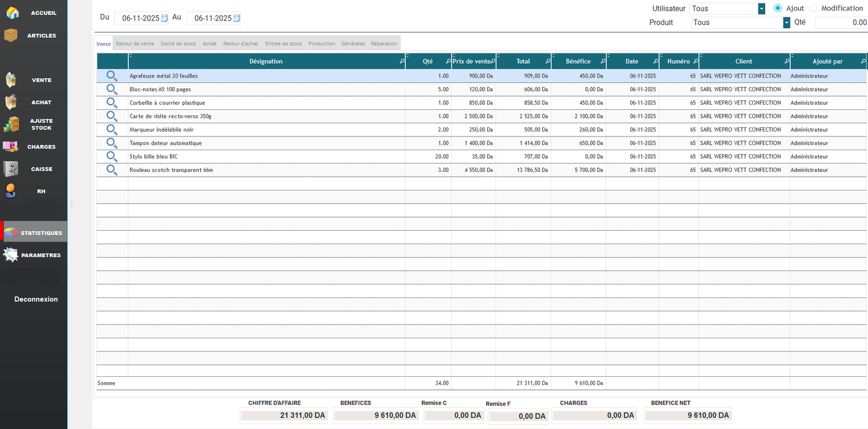
Task: Switch to the Retour de vente tab
Action: point(135,44)
